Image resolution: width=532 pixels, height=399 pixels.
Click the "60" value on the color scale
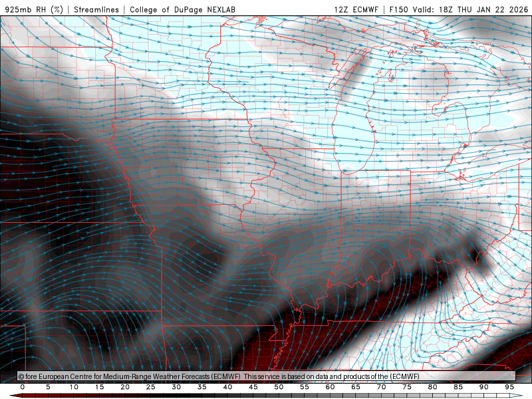(x=330, y=387)
